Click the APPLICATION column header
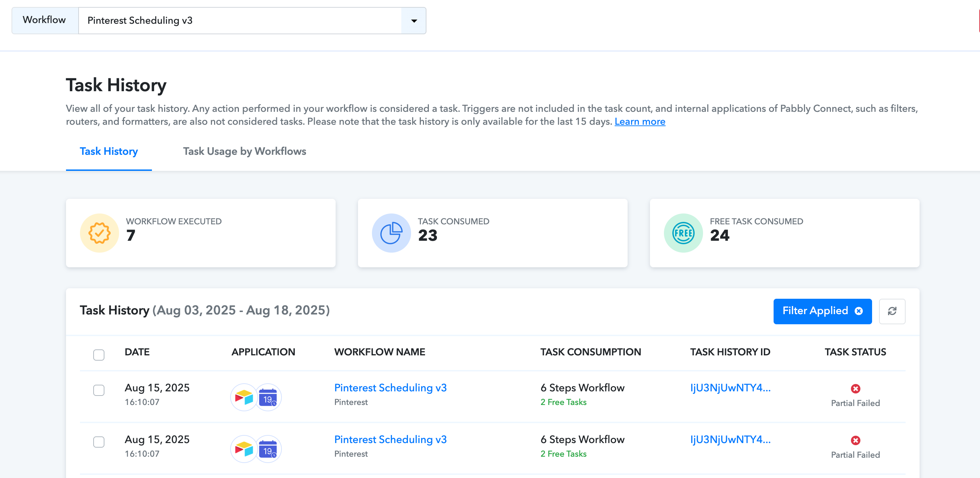Viewport: 980px width, 478px height. pos(263,352)
